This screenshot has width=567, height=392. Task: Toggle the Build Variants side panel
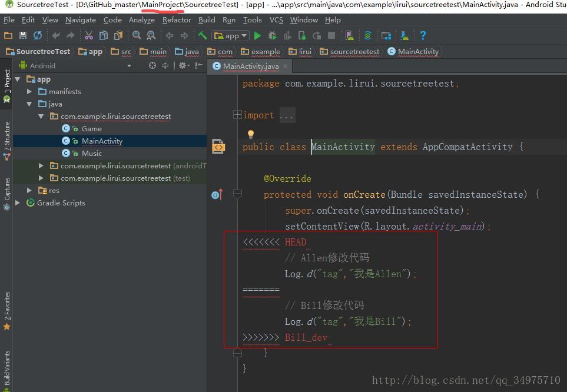(7, 368)
